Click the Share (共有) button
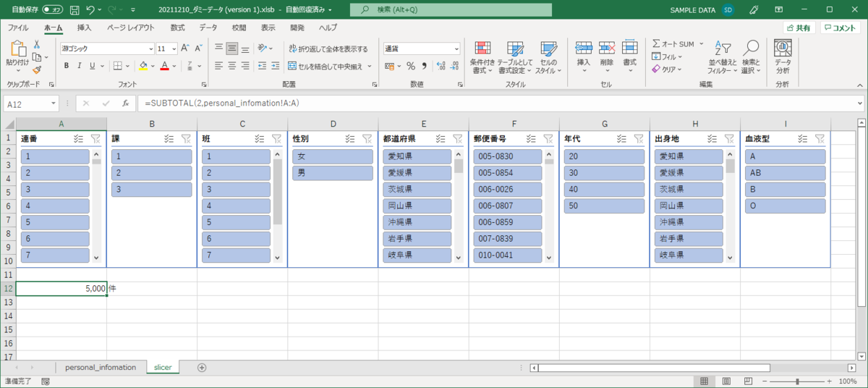The width and height of the screenshot is (868, 388). 799,28
